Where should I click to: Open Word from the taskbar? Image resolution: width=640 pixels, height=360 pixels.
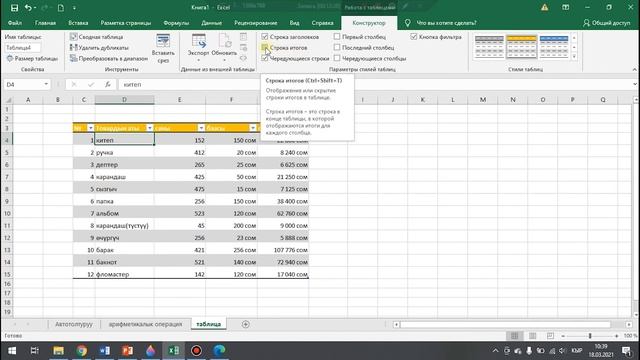click(104, 351)
